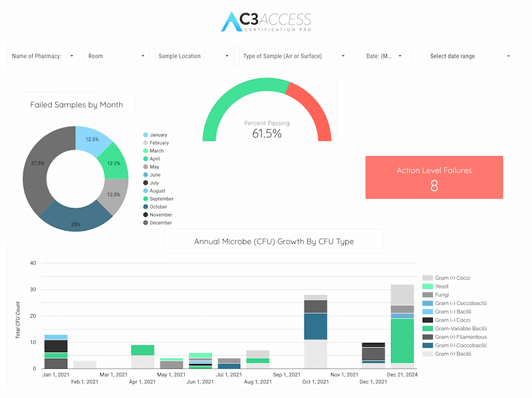Expand the Room filter dropdown
The height and width of the screenshot is (398, 532).
(116, 56)
